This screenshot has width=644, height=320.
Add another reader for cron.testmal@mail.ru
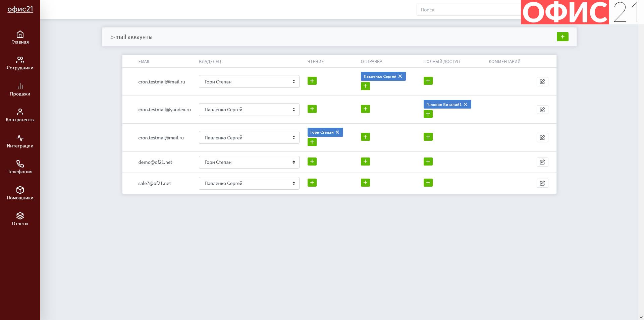[312, 142]
